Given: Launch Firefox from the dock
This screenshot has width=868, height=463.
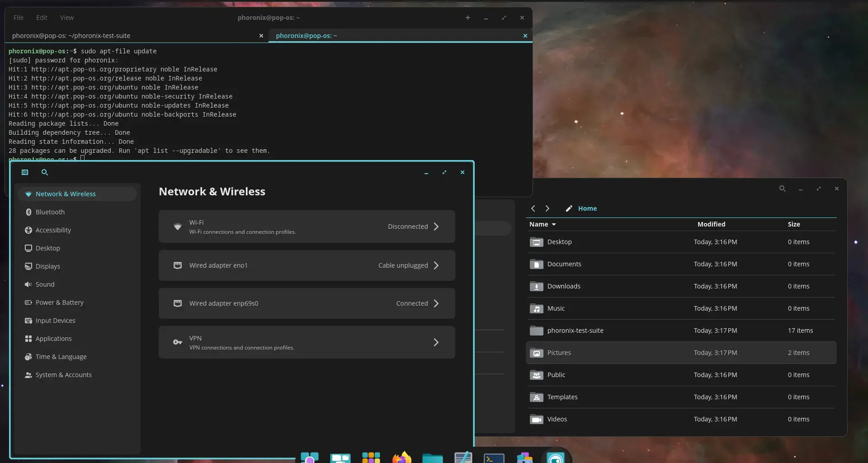Looking at the screenshot, I should point(401,457).
